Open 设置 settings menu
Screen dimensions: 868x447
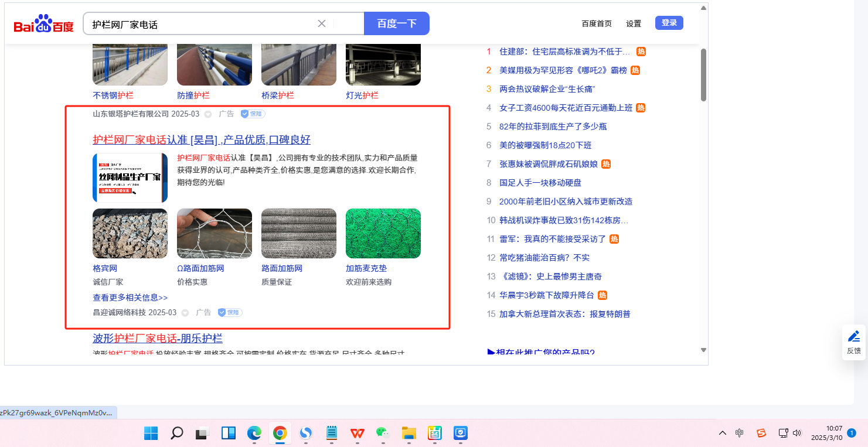634,24
